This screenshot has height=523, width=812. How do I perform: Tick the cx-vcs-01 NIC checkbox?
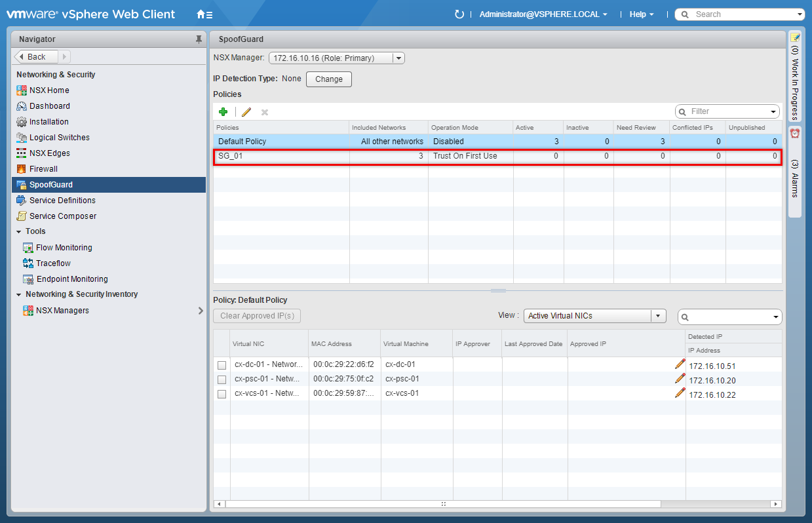coord(222,394)
